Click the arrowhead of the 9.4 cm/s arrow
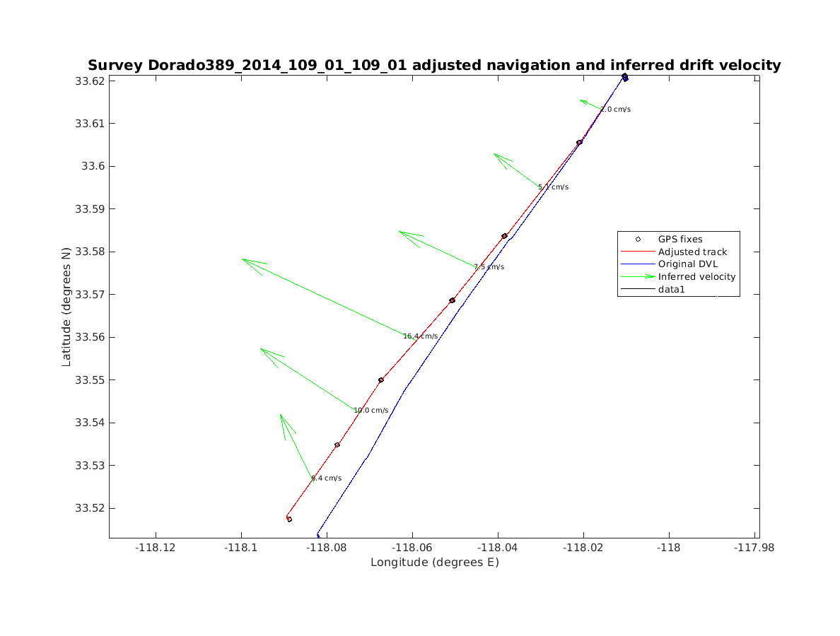 point(281,416)
